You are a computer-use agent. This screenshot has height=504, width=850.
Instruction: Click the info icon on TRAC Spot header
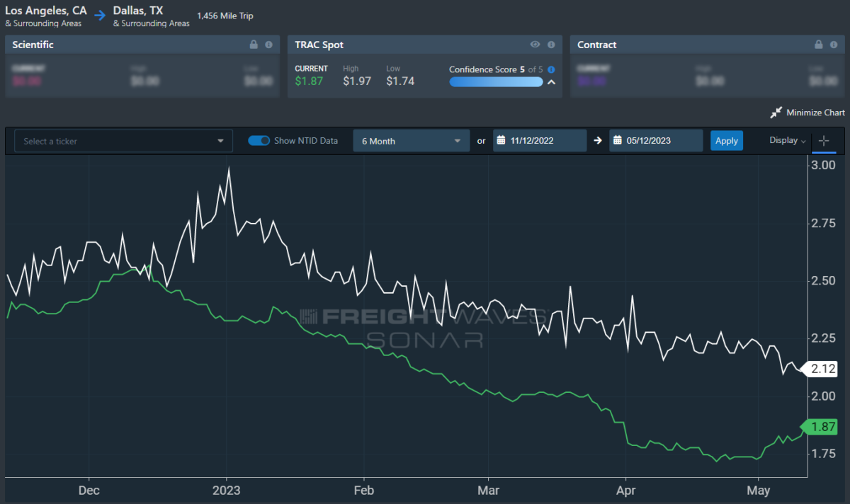550,45
